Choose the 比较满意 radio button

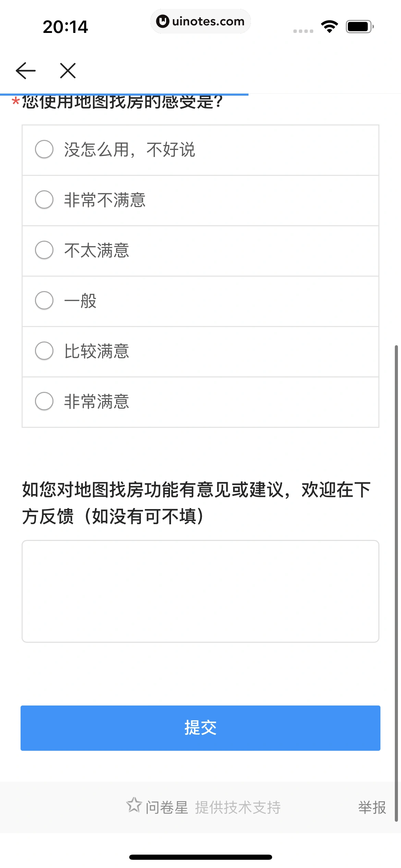[44, 351]
